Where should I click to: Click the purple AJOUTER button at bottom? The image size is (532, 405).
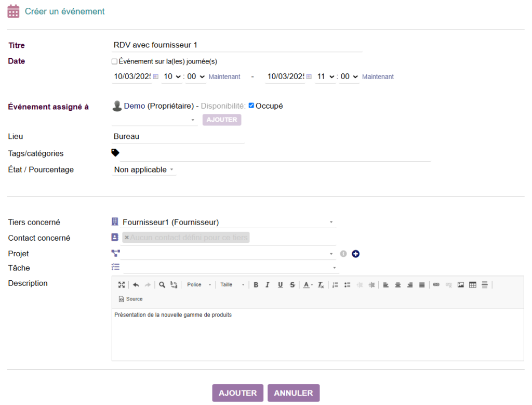[x=237, y=393]
